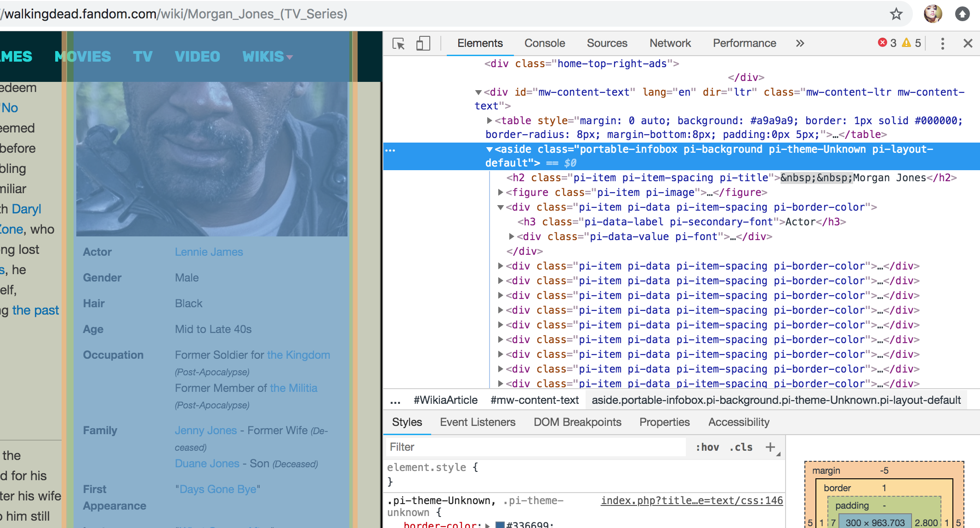The height and width of the screenshot is (528, 980).
Task: Open the MOVIES nav item
Action: click(x=83, y=57)
